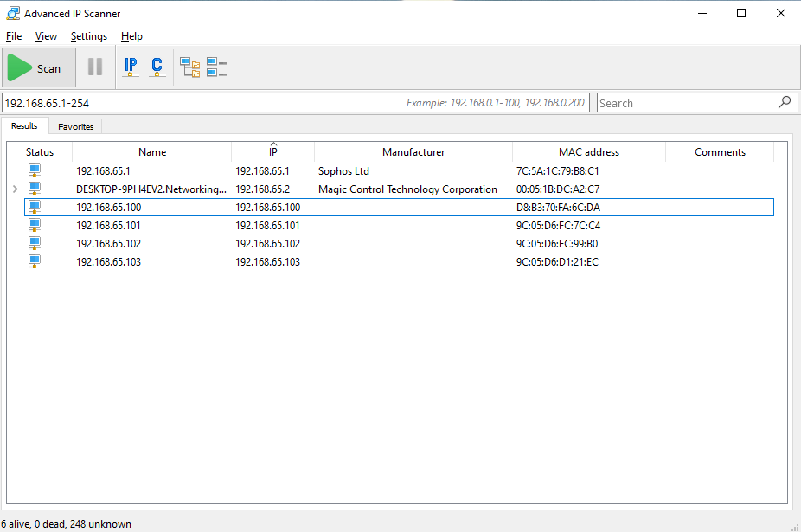Click MAC address 9C:05:D6:FC:7C:C4

point(558,226)
